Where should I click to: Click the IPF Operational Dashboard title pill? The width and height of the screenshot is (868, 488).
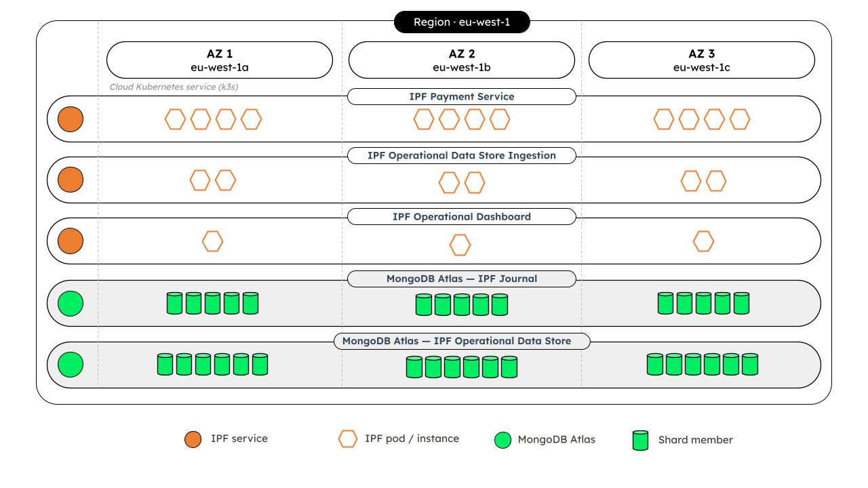pos(462,217)
